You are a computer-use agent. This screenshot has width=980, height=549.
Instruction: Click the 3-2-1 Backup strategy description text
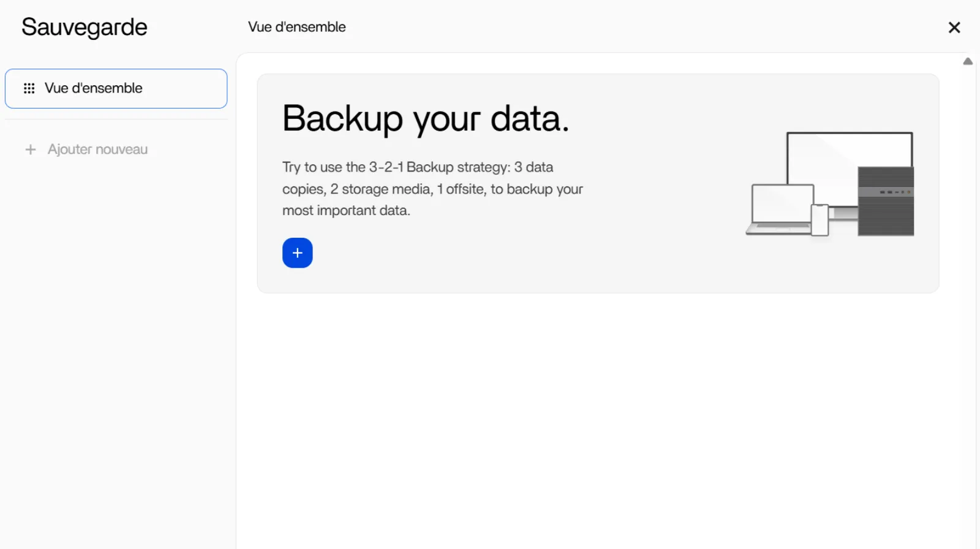[x=432, y=189]
